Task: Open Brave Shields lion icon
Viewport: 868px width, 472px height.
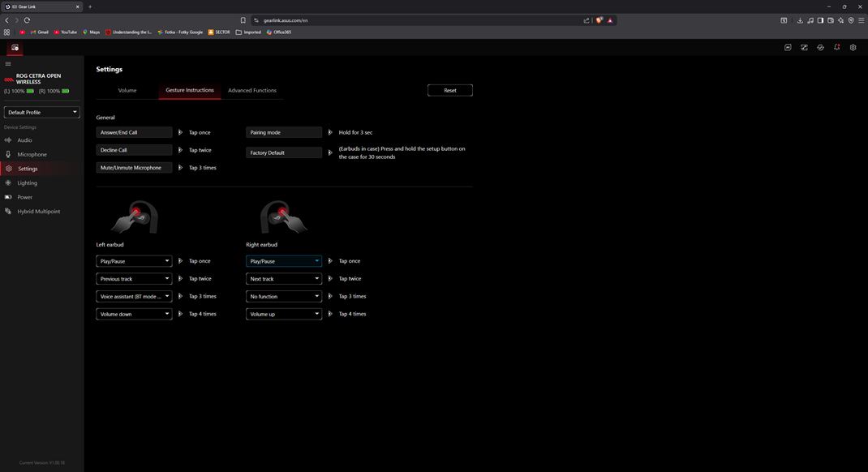Action: (599, 20)
